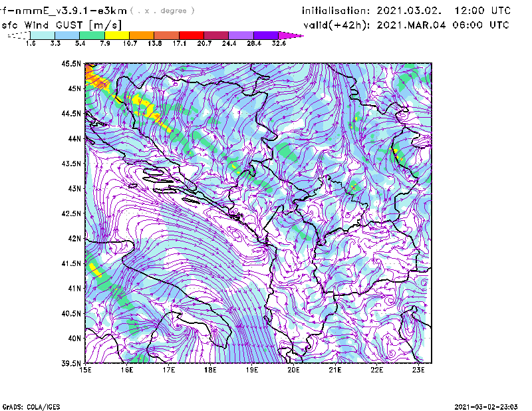Click the 43N latitude label
The image size is (532, 411).
(74, 188)
